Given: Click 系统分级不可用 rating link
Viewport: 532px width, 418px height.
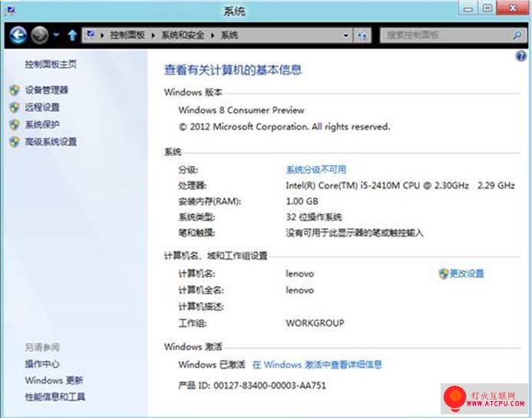Looking at the screenshot, I should coord(316,170).
